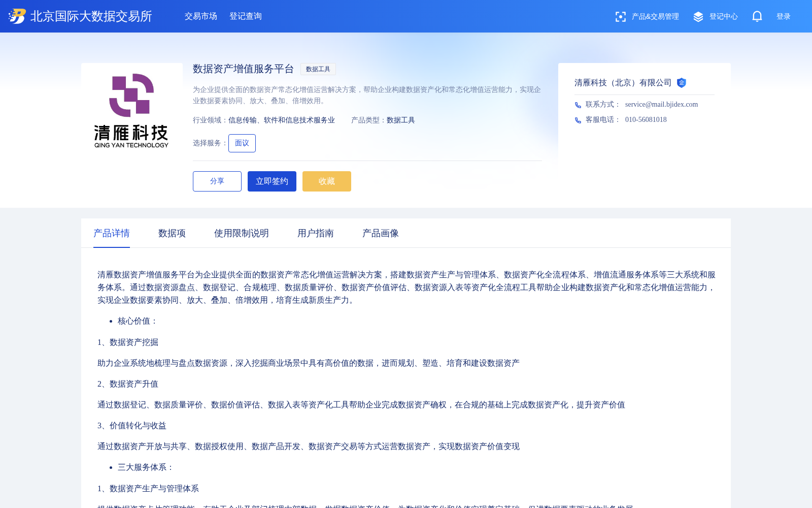
Task: Click the 立即签约 button
Action: pos(272,181)
